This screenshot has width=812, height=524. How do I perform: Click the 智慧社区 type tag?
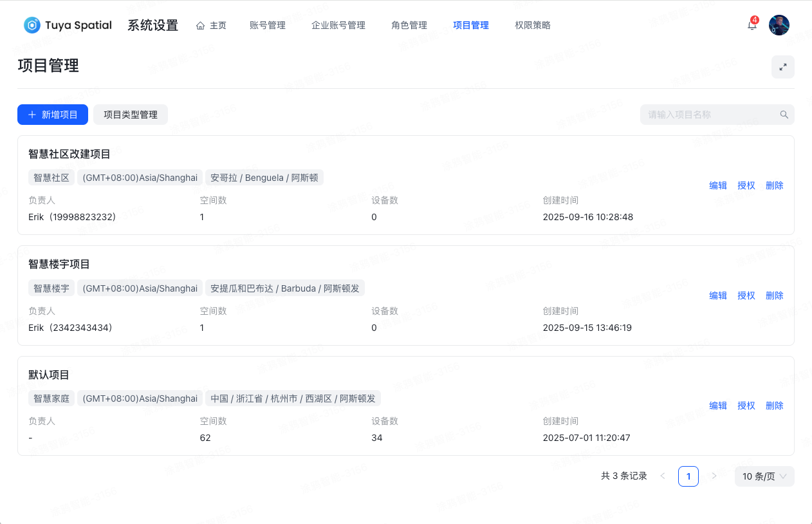point(51,178)
